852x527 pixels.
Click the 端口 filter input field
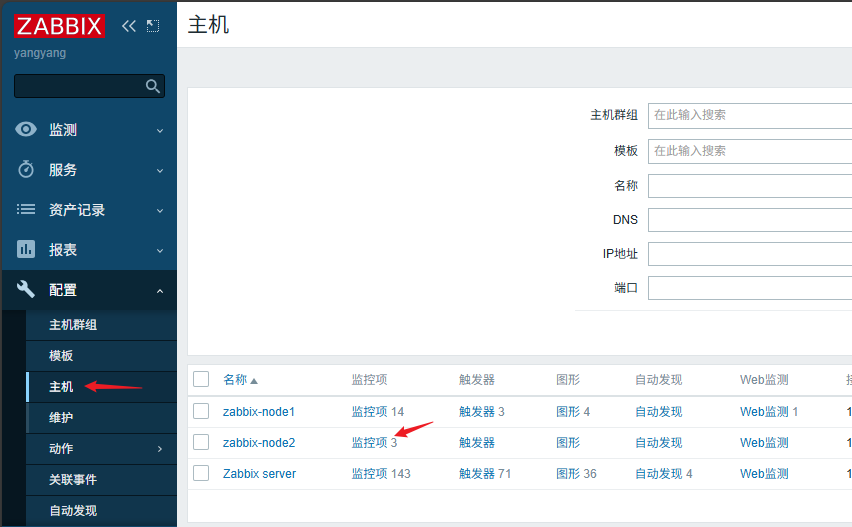click(x=750, y=288)
